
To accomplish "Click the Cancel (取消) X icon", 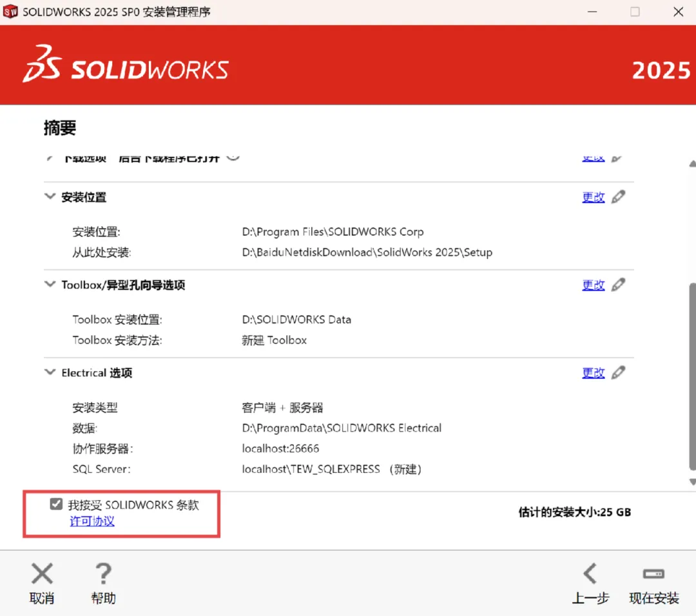I will 42,573.
